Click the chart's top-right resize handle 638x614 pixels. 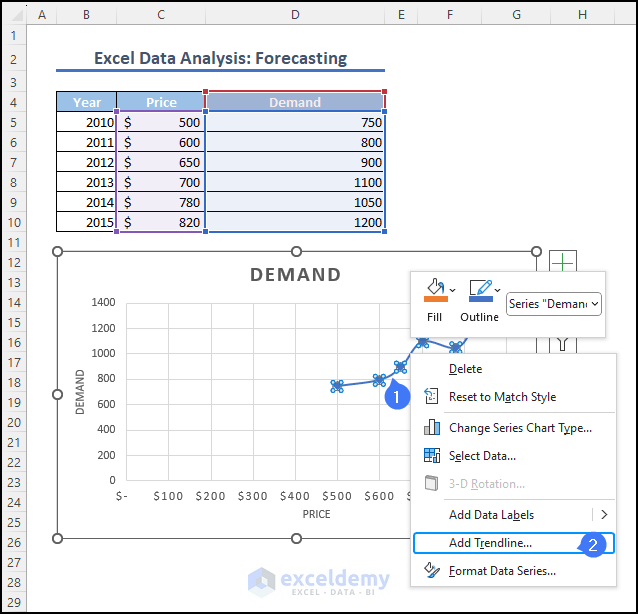536,251
